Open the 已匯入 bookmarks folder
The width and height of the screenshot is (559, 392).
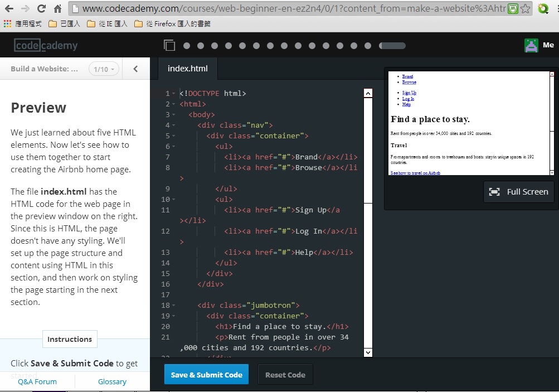[x=64, y=24]
